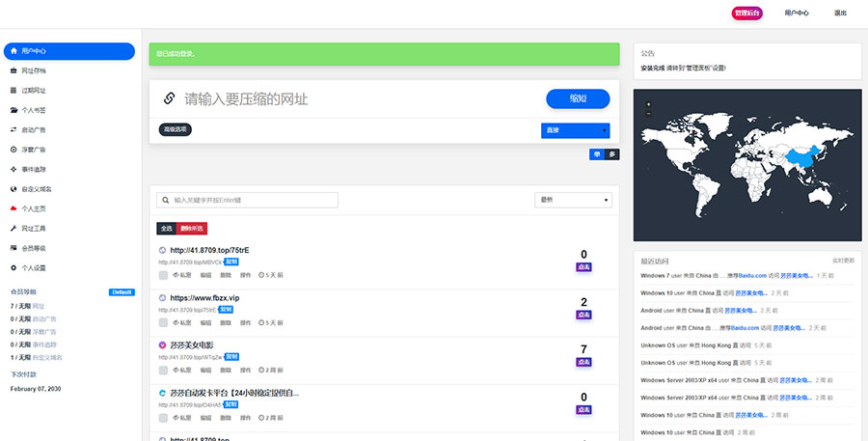Open 个人书签 folder icon in sidebar
The height and width of the screenshot is (441, 868).
[14, 110]
